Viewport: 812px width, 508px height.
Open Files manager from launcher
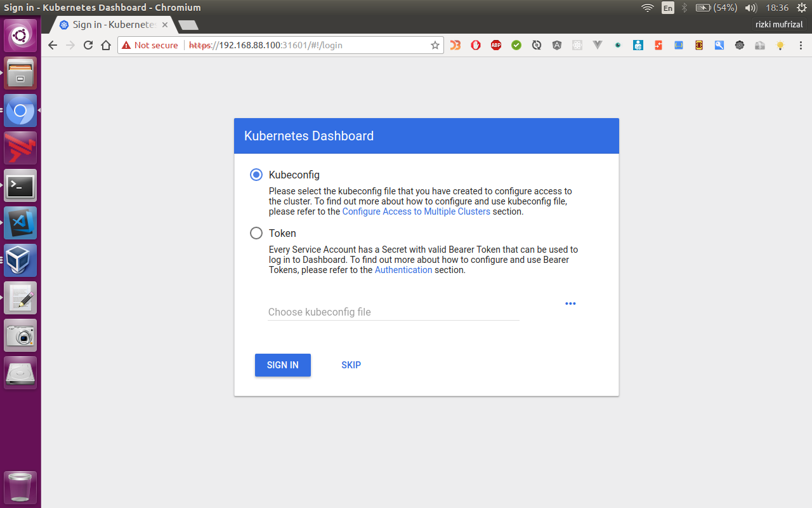[x=20, y=73]
